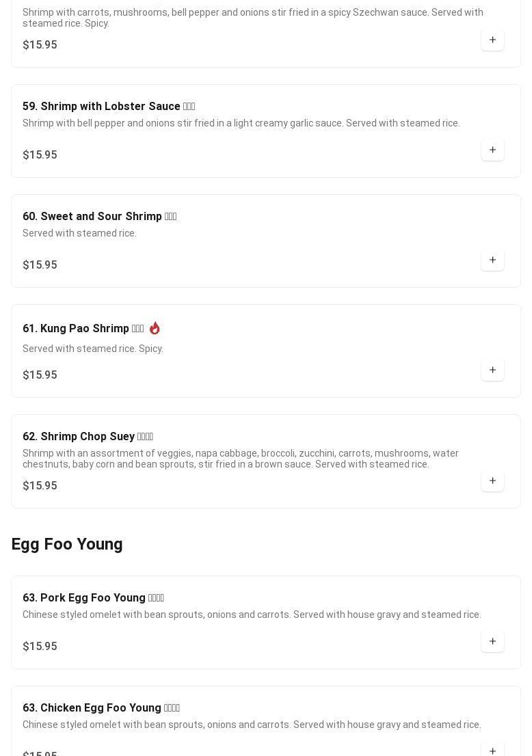Open 60. Sweet and Sour Shrimp title
The height and width of the screenshot is (756, 532).
99,216
